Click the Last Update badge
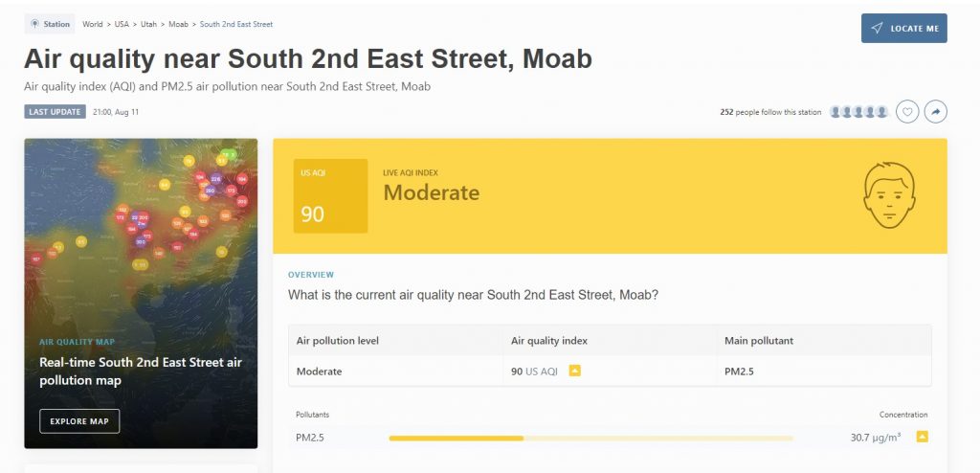The width and height of the screenshot is (980, 473). click(x=55, y=112)
